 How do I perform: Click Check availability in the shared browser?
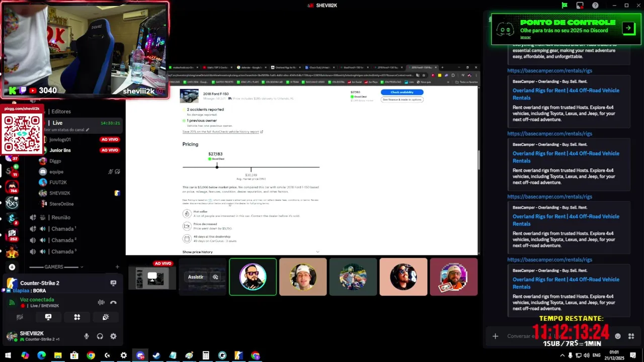(402, 92)
